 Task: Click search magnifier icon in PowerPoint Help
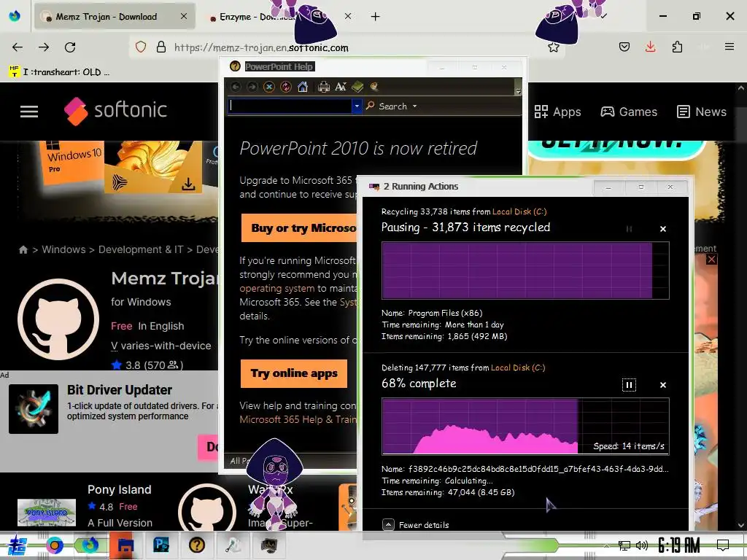point(370,106)
